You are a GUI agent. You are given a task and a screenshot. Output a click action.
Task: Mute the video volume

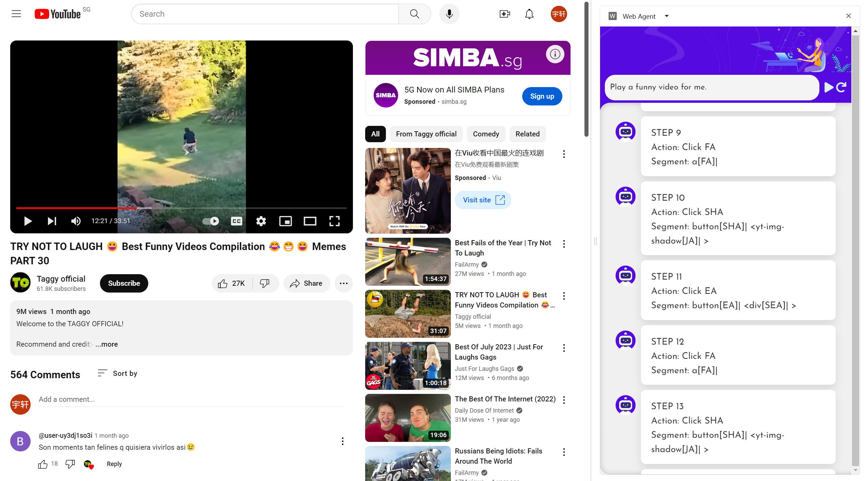tap(76, 221)
